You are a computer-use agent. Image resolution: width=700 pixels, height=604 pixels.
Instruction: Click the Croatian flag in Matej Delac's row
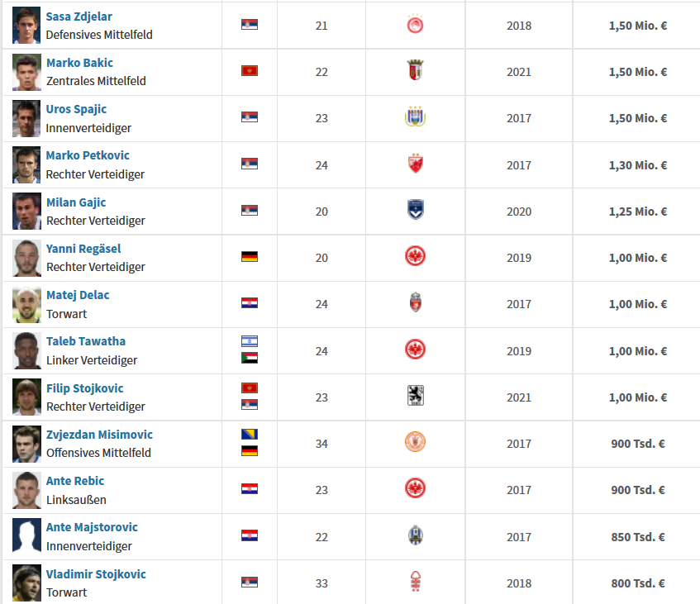pos(250,303)
